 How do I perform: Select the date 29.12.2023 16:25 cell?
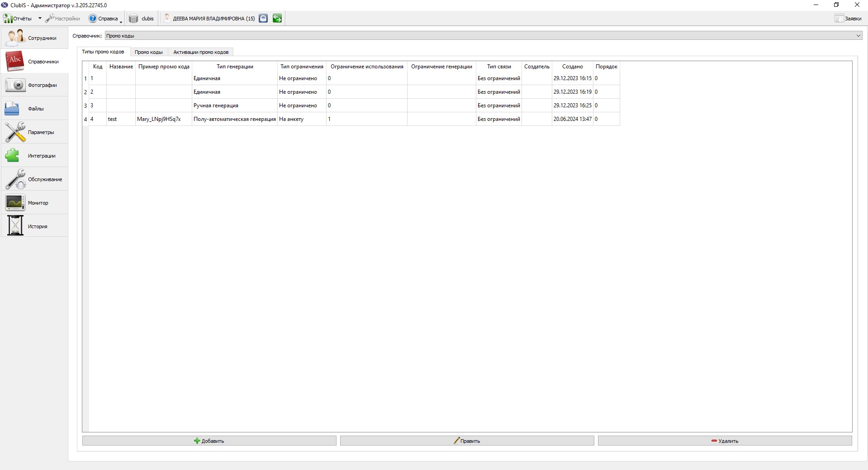pyautogui.click(x=573, y=106)
